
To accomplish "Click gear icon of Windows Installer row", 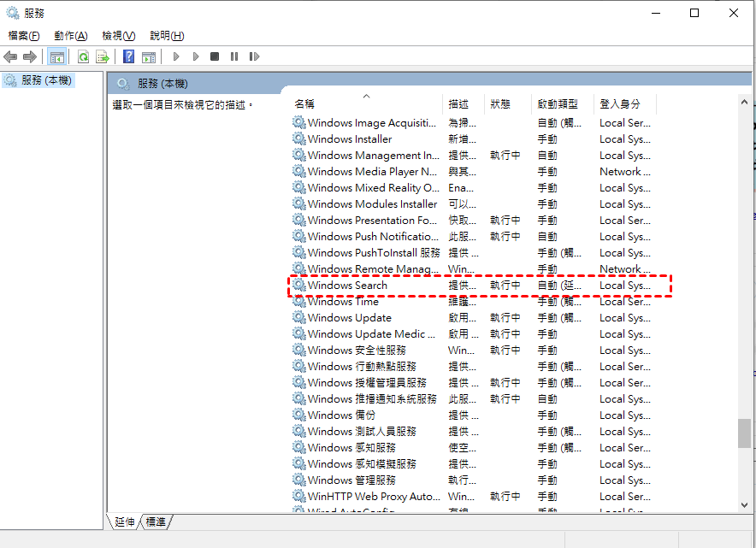I will click(x=299, y=138).
